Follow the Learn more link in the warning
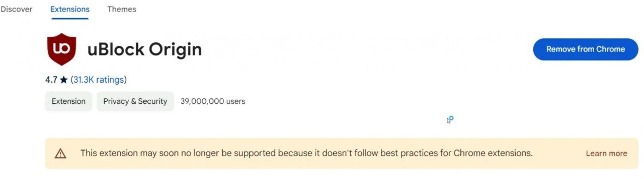 tap(606, 154)
